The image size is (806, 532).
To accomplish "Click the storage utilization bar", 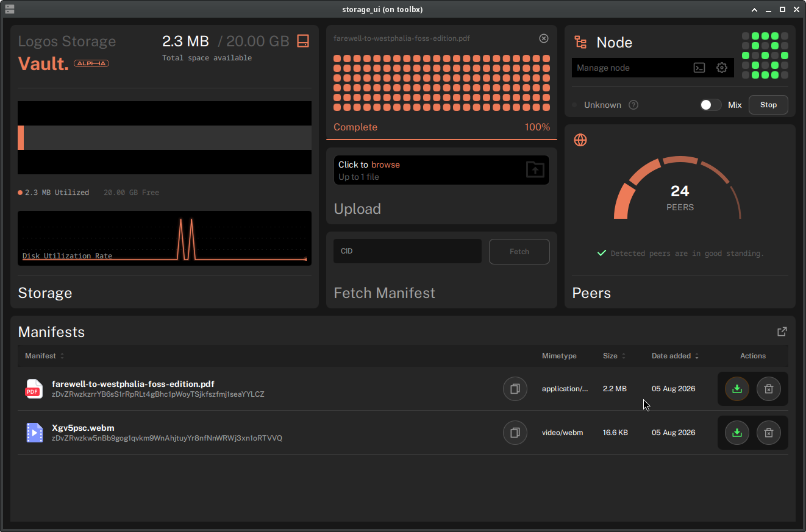I will pyautogui.click(x=165, y=138).
